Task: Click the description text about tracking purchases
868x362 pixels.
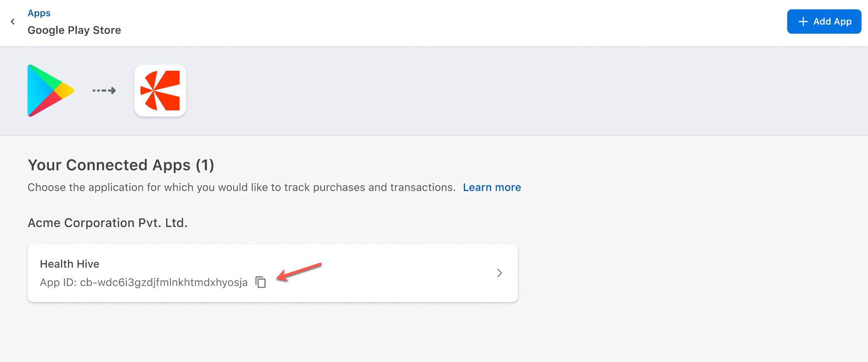Action: coord(241,187)
